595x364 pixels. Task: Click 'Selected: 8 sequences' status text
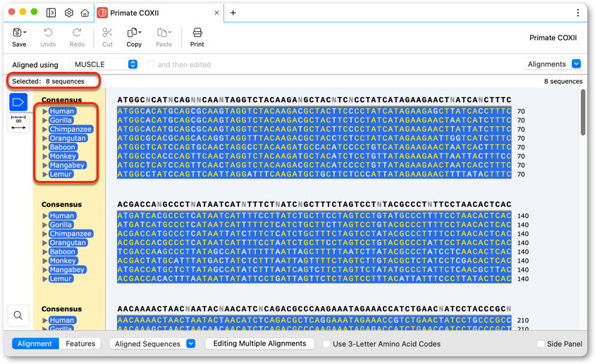48,81
